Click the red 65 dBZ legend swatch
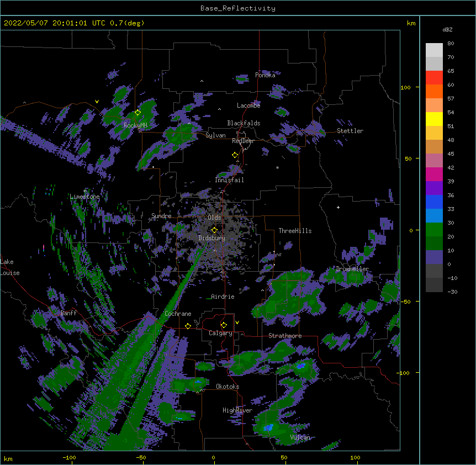The image size is (476, 465). (434, 77)
